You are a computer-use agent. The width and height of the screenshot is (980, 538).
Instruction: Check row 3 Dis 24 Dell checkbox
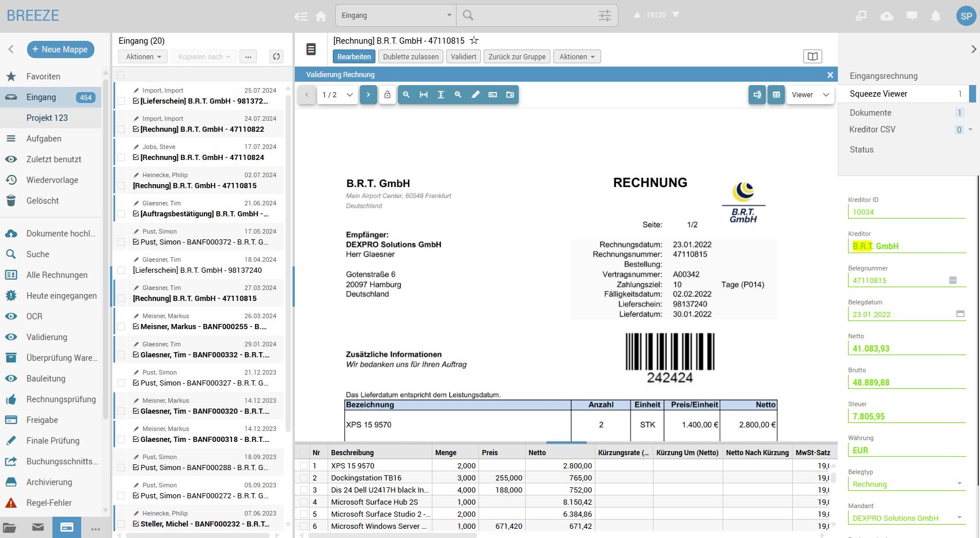point(303,490)
